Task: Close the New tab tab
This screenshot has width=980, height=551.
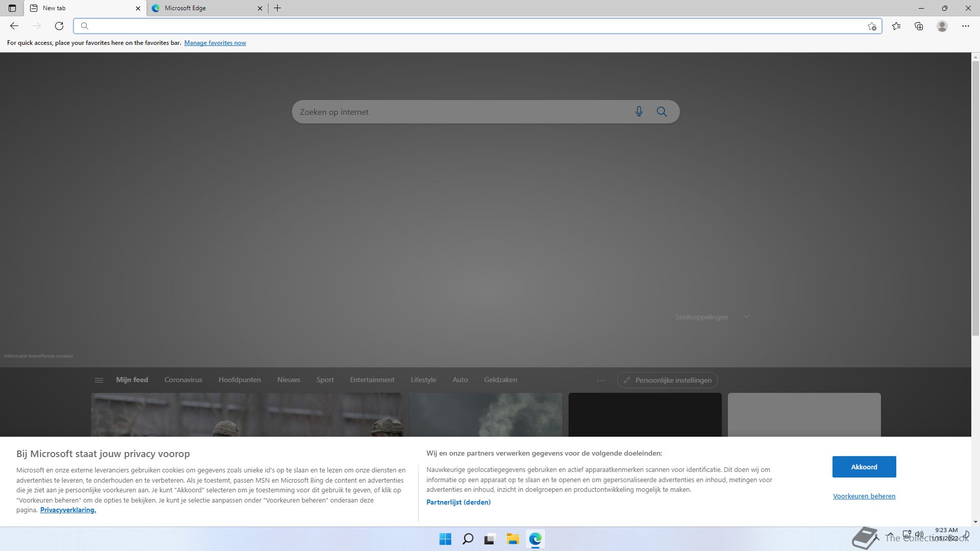Action: coord(138,8)
